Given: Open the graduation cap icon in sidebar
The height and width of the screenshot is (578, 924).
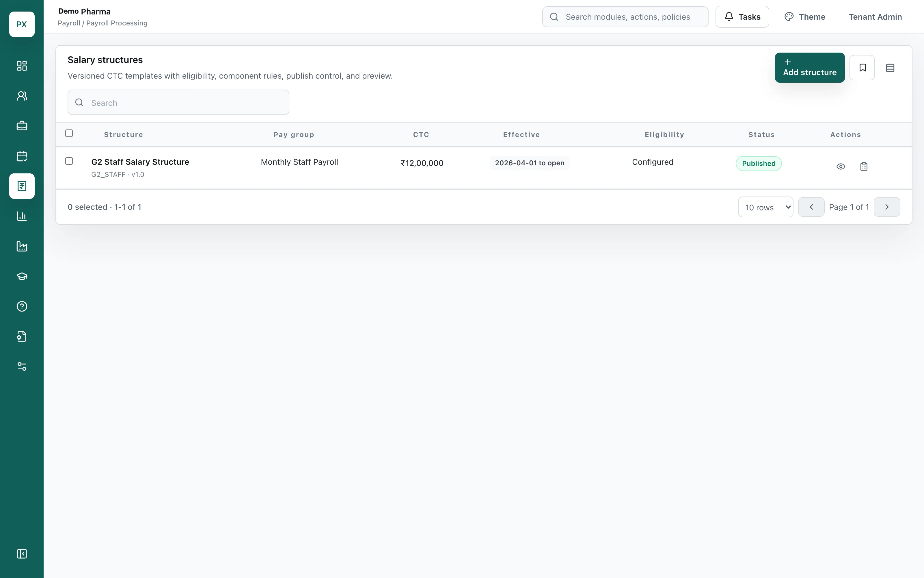Looking at the screenshot, I should (x=22, y=276).
